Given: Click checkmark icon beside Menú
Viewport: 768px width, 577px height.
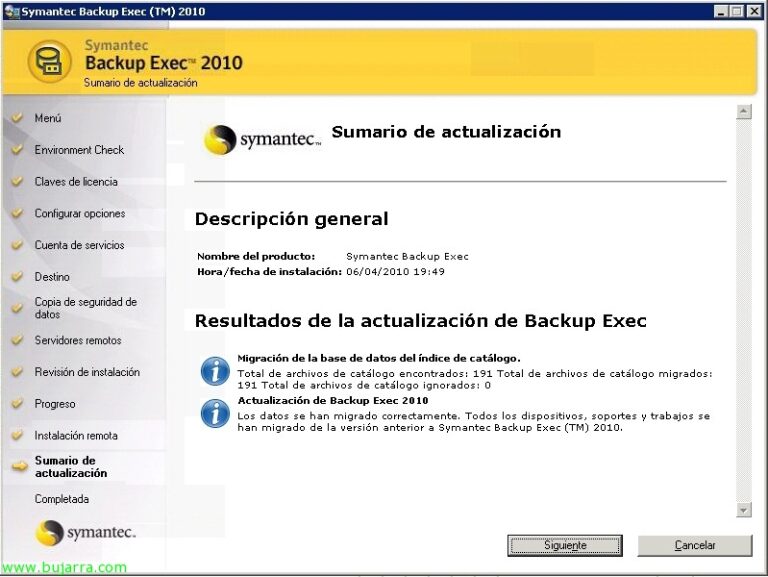Looking at the screenshot, I should [18, 117].
